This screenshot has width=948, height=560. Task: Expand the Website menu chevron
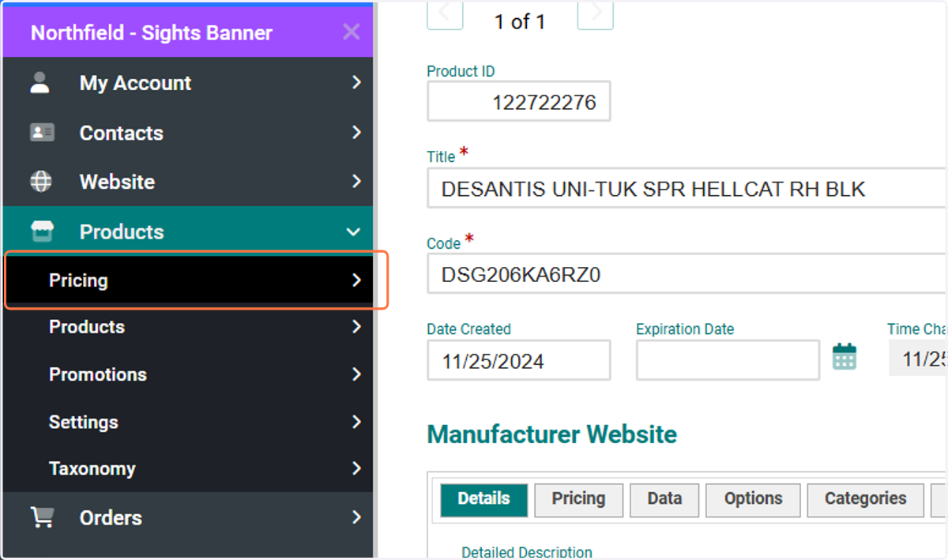[356, 182]
